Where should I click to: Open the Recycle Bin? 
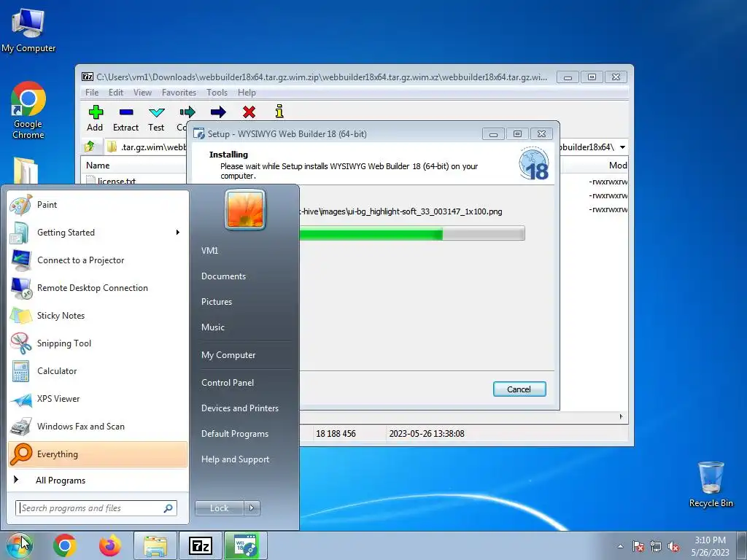pos(711,484)
